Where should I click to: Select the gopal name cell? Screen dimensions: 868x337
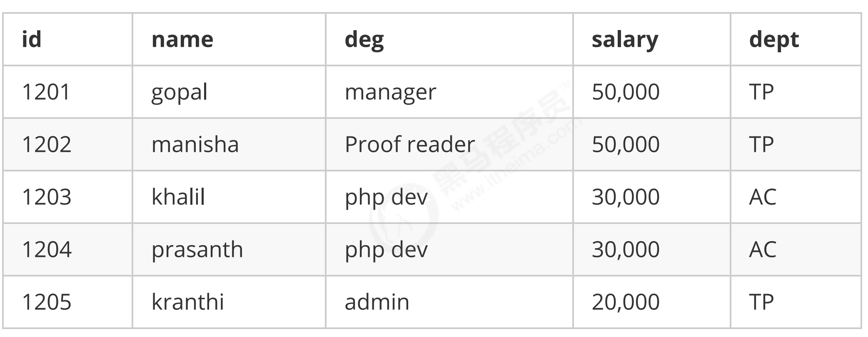[229, 92]
